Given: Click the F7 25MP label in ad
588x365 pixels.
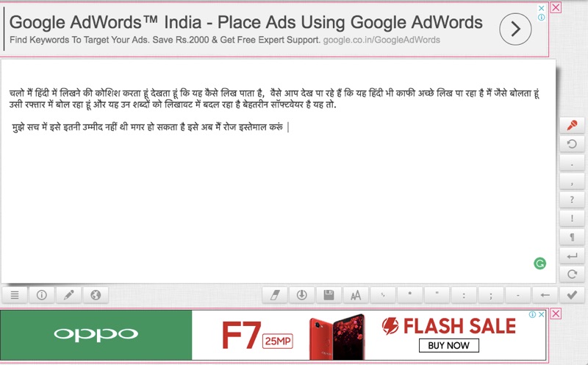Looking at the screenshot, I should click(257, 336).
